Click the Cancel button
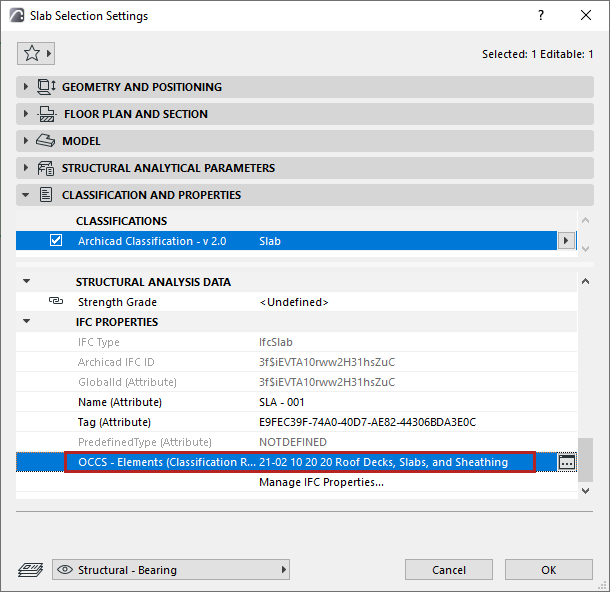This screenshot has height=592, width=610. 449,570
